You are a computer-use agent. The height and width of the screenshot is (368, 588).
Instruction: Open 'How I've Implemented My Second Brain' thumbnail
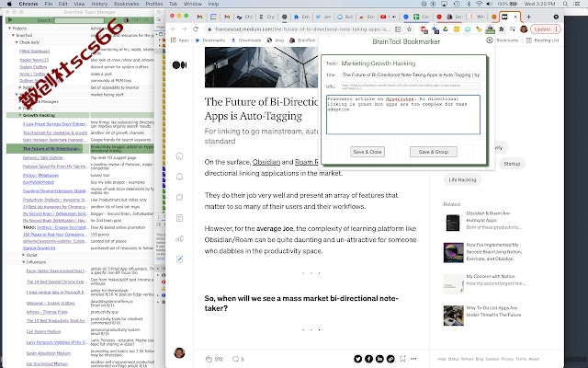point(453,252)
